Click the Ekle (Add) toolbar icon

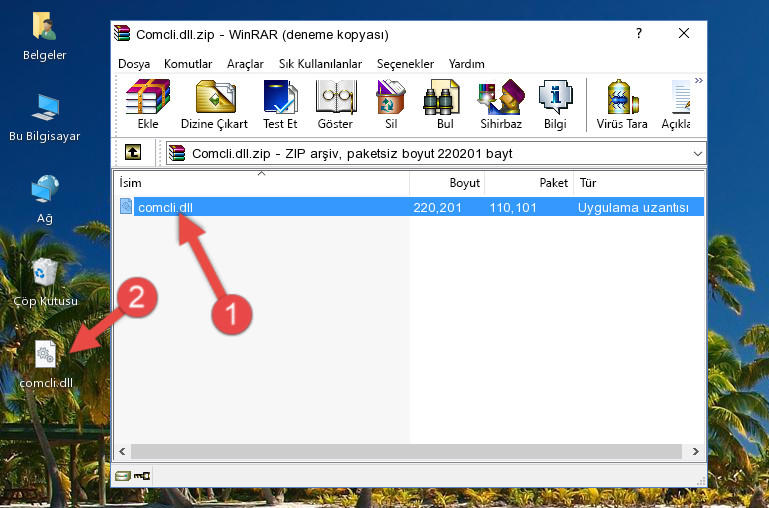pos(148,104)
